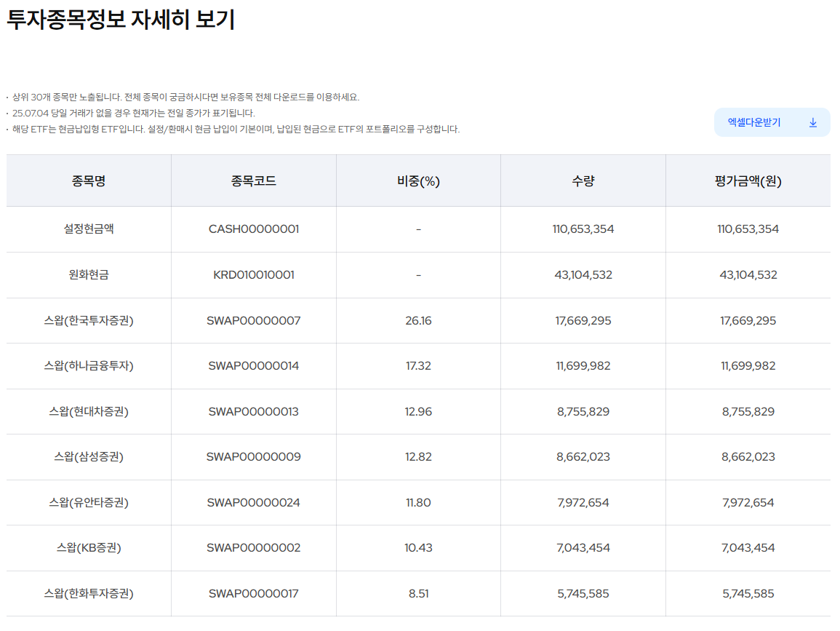Screen dimensions: 840x631
Task: Click the 110,653,354 valuation amount cell
Action: [748, 229]
